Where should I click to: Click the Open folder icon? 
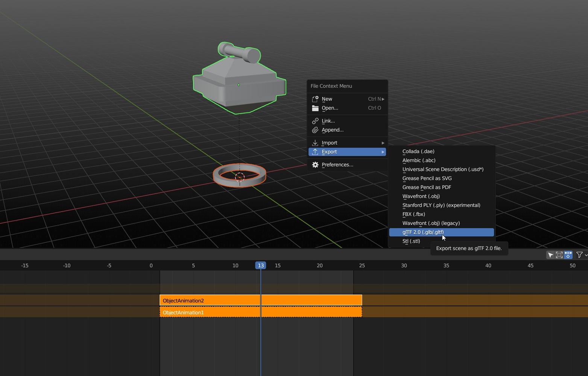click(315, 108)
